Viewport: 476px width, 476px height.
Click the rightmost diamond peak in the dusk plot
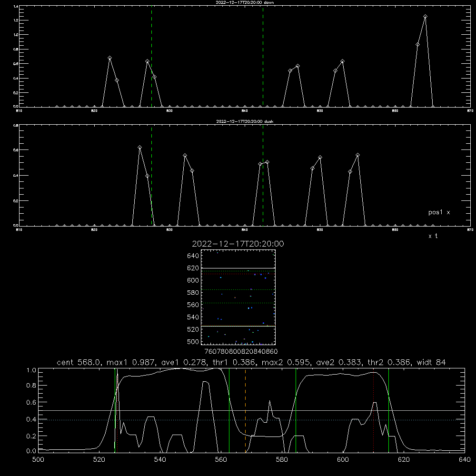[357, 155]
